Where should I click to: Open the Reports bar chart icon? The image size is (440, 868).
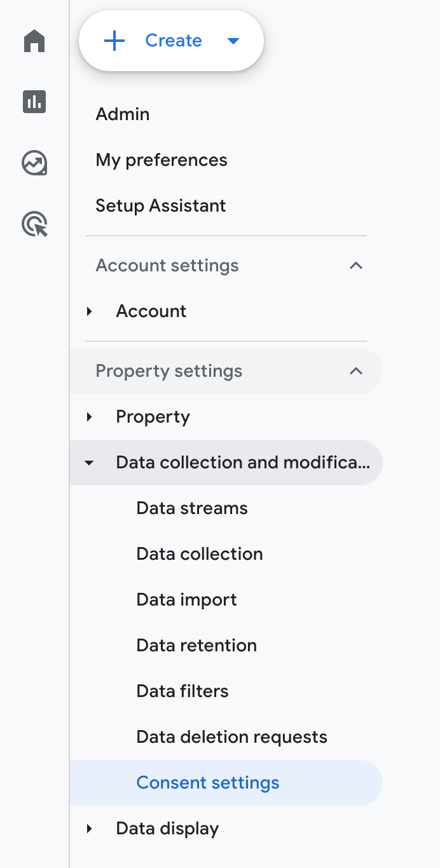click(x=34, y=102)
